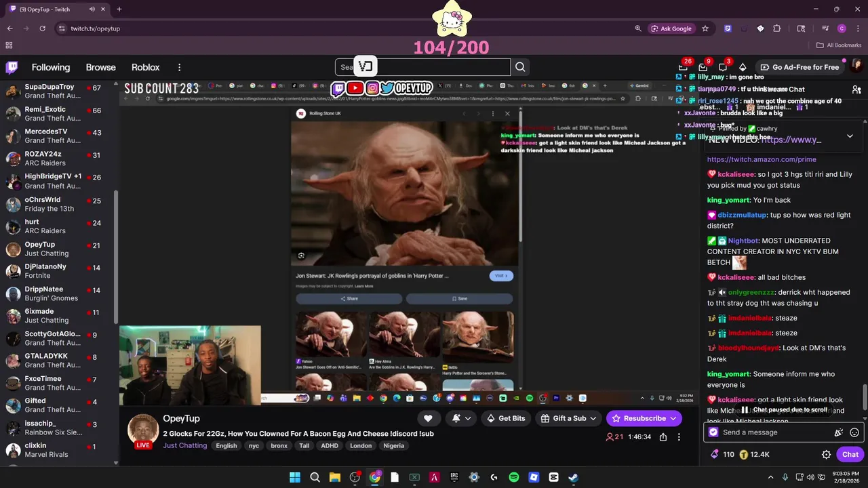868x488 pixels.
Task: Open the twitch.amazon.com/prime link in chat
Action: (x=762, y=159)
